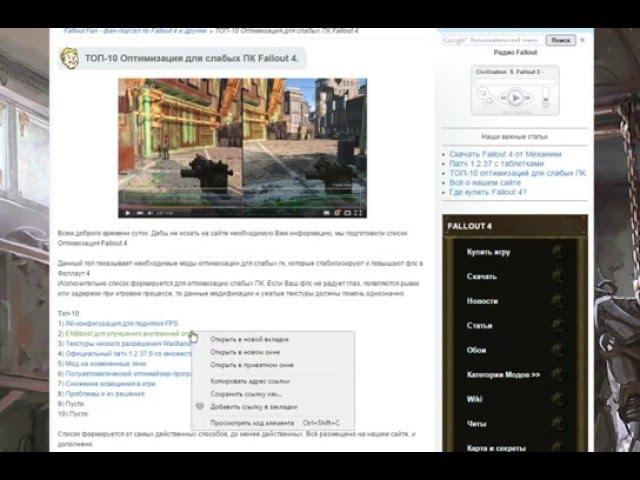Open the embedded video in fullscreen
640x480 pixels.
pyautogui.click(x=358, y=213)
